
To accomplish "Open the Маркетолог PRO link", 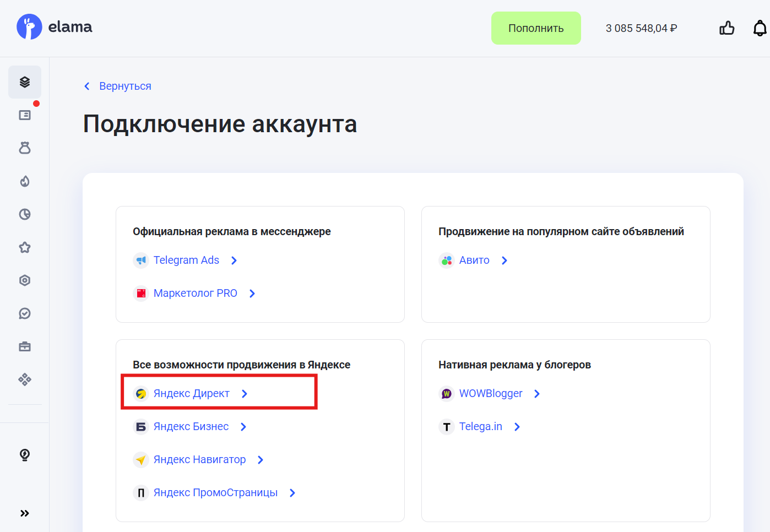I will coord(196,293).
